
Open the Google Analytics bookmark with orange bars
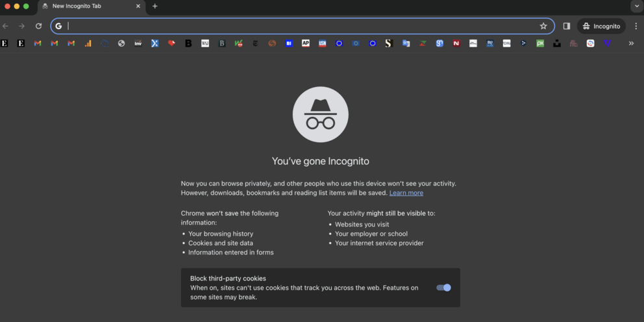click(88, 43)
